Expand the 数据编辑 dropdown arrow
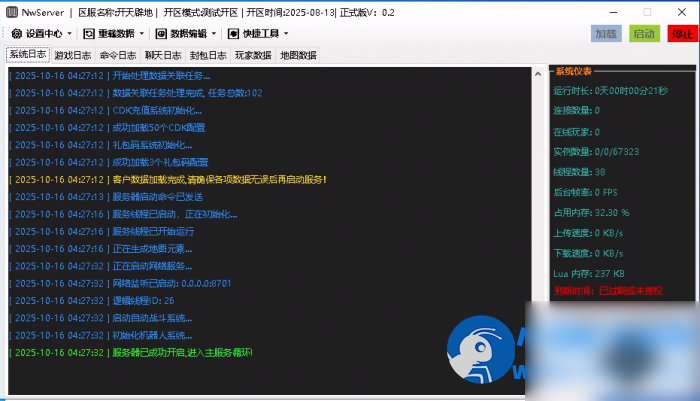 click(214, 33)
